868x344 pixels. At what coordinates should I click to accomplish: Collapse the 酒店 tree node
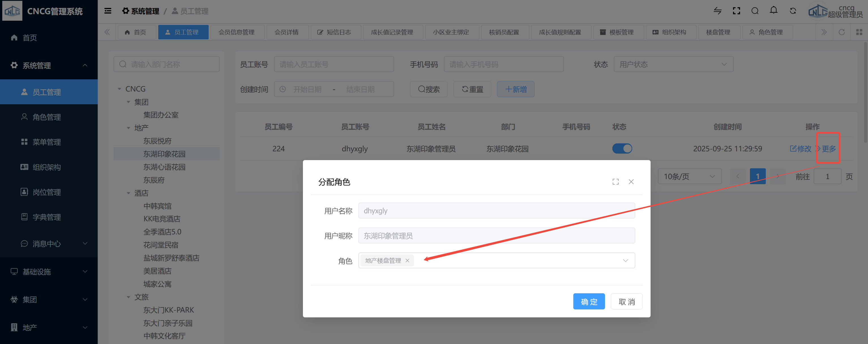coord(128,193)
